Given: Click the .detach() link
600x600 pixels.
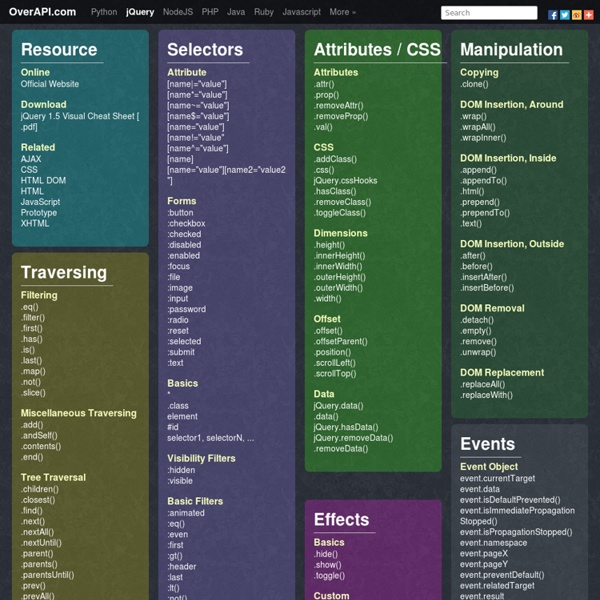Looking at the screenshot, I should click(477, 320).
